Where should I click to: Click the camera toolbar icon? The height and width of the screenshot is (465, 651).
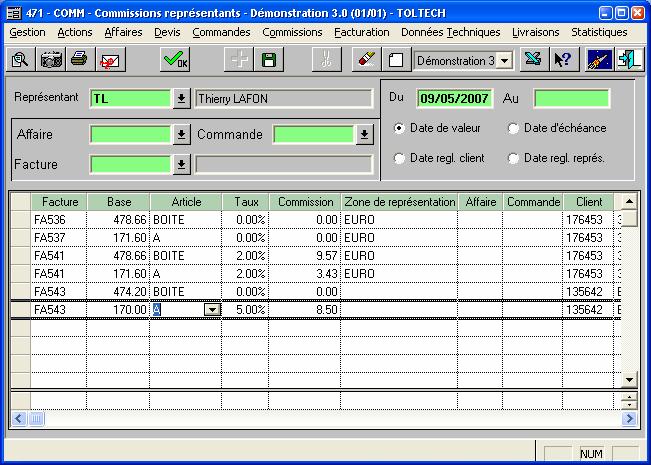click(50, 60)
